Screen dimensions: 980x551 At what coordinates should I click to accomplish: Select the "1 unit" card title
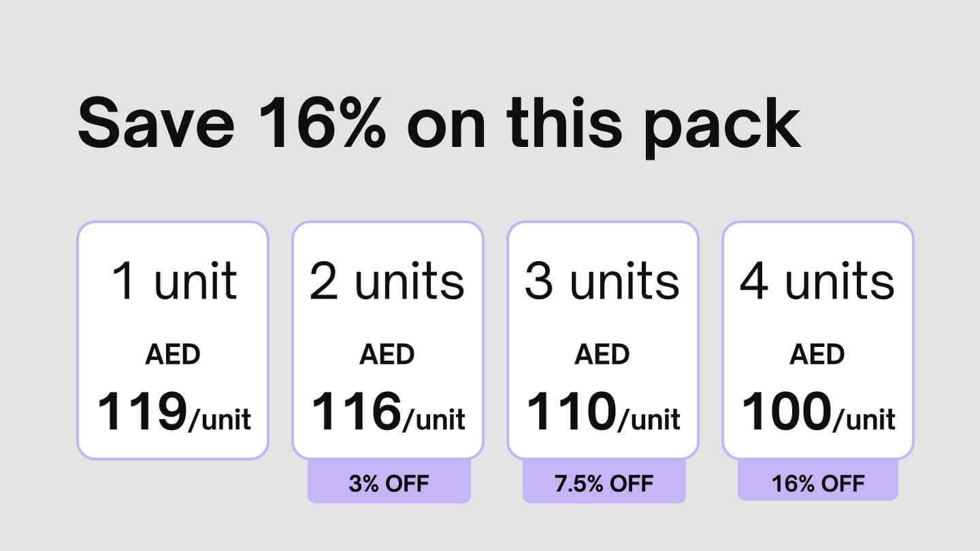174,281
